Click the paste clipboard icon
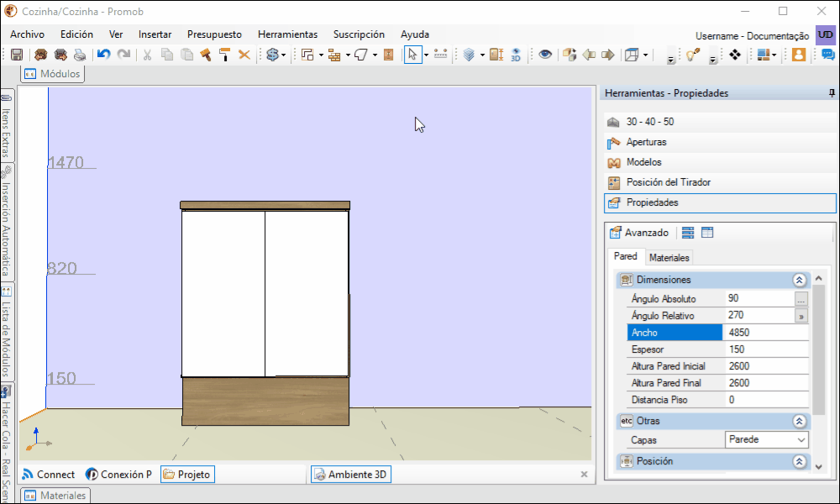This screenshot has height=504, width=840. (x=187, y=55)
